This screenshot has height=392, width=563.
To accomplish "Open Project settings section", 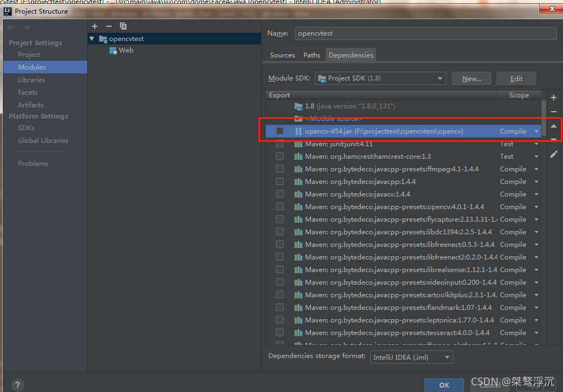I will (x=29, y=55).
